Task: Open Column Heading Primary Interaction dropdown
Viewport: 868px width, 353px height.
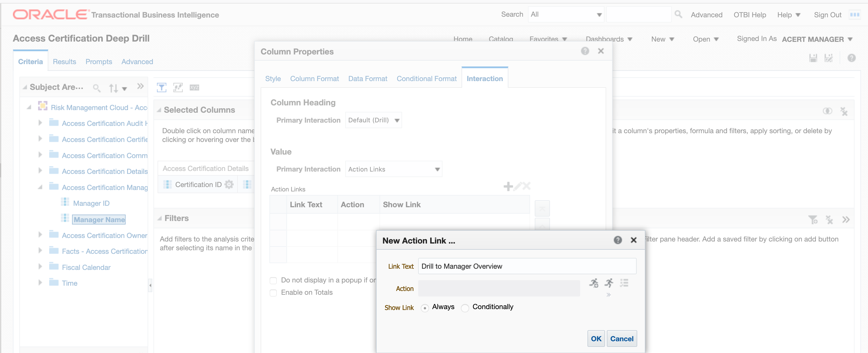Action: point(373,120)
